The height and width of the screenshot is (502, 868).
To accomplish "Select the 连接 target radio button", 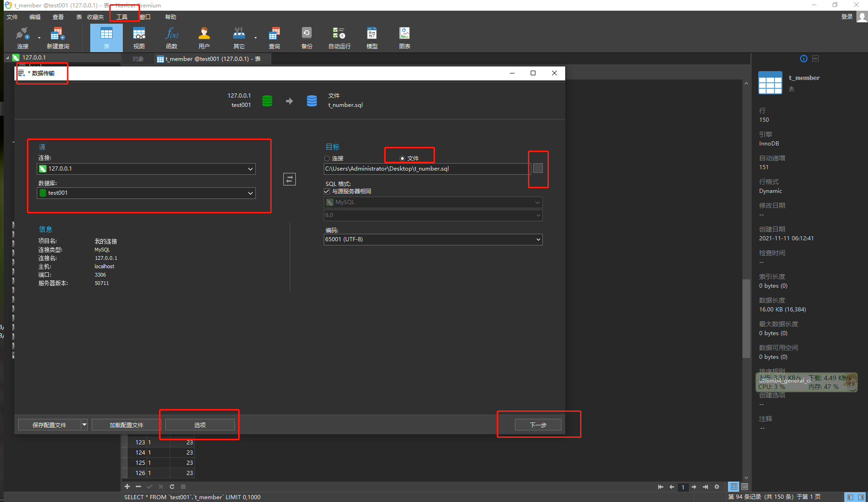I will (x=327, y=159).
